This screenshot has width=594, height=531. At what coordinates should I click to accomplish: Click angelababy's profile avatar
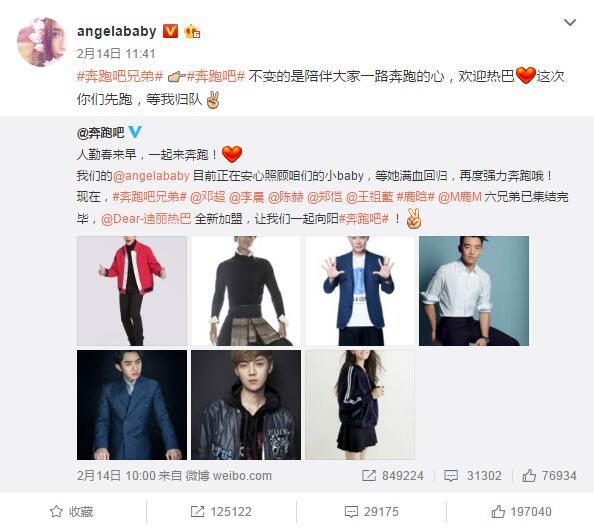(x=42, y=42)
